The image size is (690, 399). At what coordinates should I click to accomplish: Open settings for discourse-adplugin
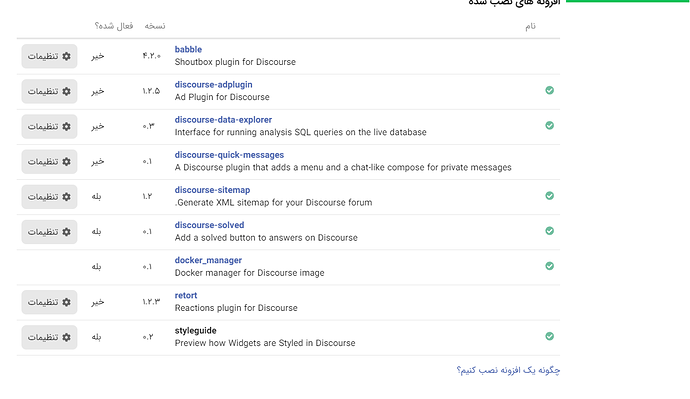(x=49, y=92)
